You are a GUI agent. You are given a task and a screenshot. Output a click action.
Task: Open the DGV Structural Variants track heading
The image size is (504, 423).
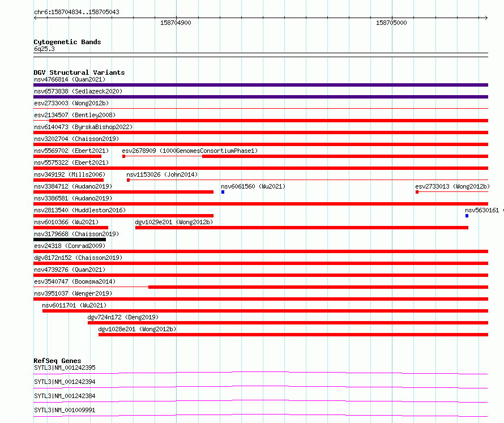tap(79, 72)
